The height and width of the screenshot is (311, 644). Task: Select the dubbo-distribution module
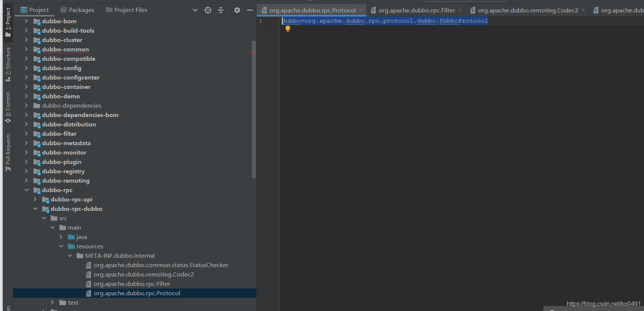tap(69, 124)
